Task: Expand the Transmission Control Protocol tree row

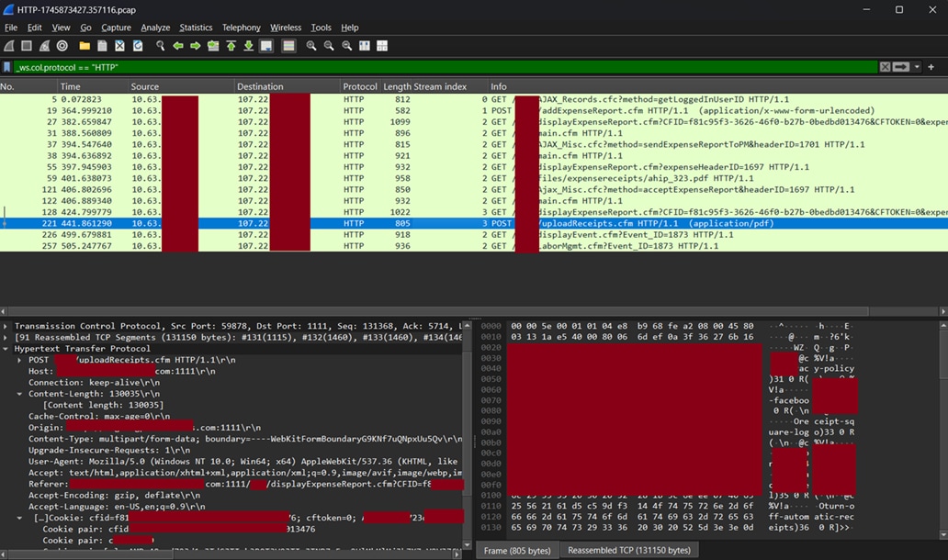Action: [6, 326]
